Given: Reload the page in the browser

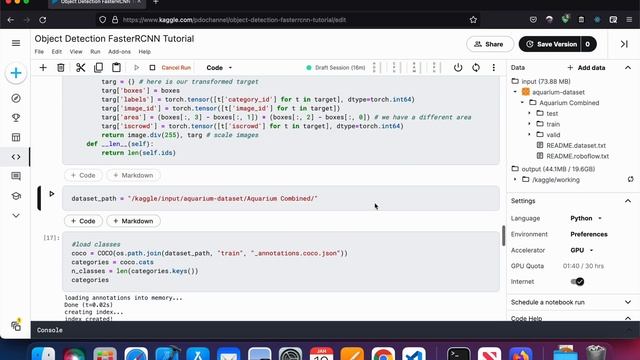Looking at the screenshot, I should tap(42, 20).
